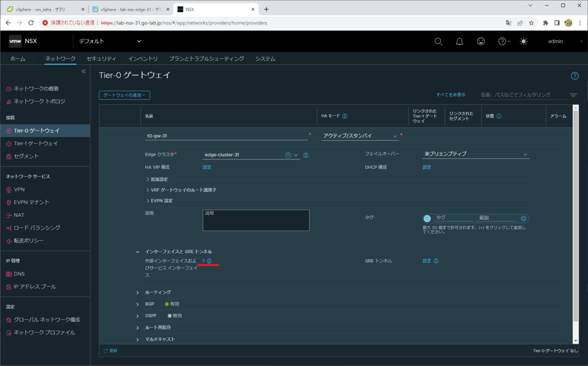Viewport: 588px width, 366px height.
Task: Click the page help icon beside Tier-0 title
Action: click(x=575, y=76)
